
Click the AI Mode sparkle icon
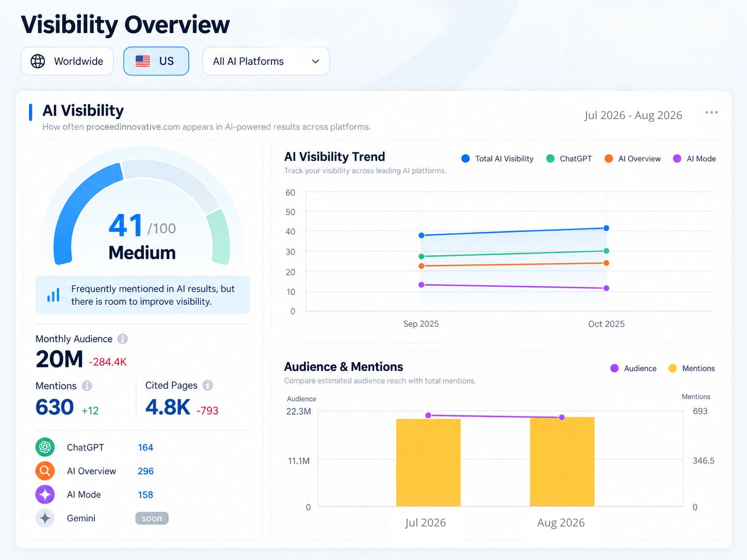tap(45, 495)
